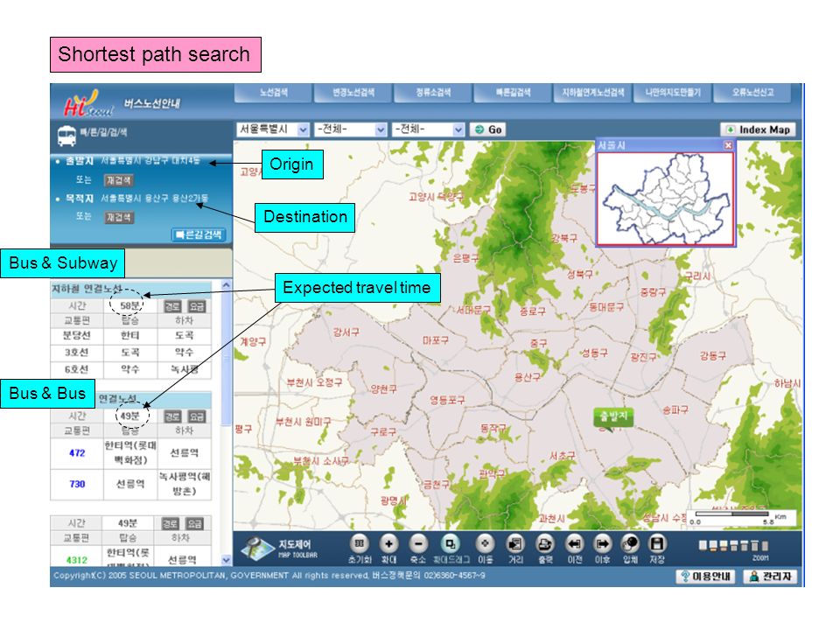Viewport: 840px width, 630px height.
Task: Open the first -전체- district dropdown
Action: click(351, 129)
